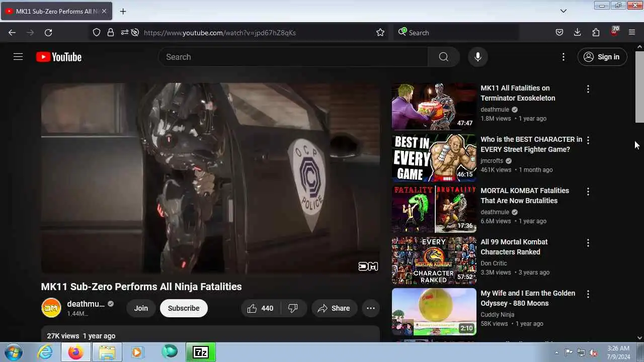Viewport: 644px width, 362px height.
Task: Open options for Terminator Exoskeleton video
Action: (x=588, y=89)
